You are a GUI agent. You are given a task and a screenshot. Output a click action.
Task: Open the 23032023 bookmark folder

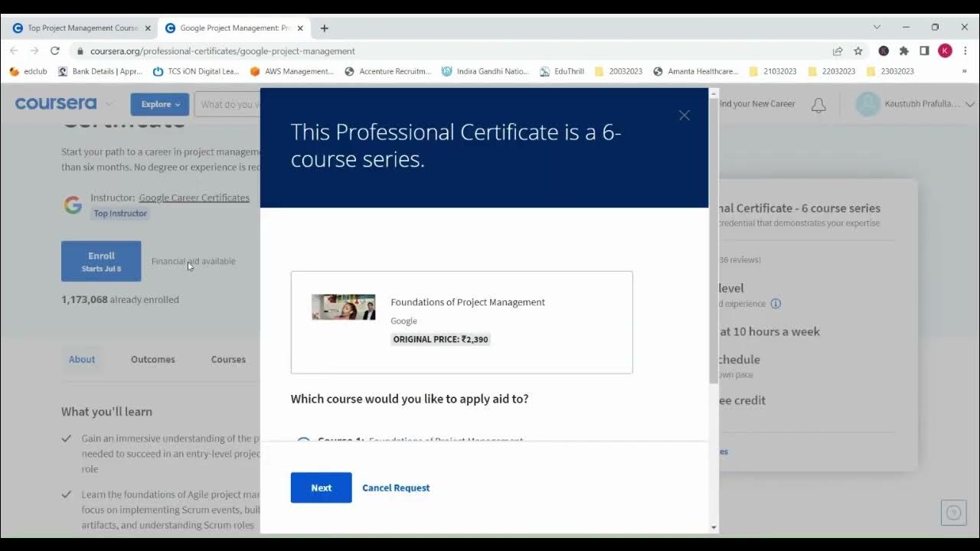pyautogui.click(x=890, y=71)
